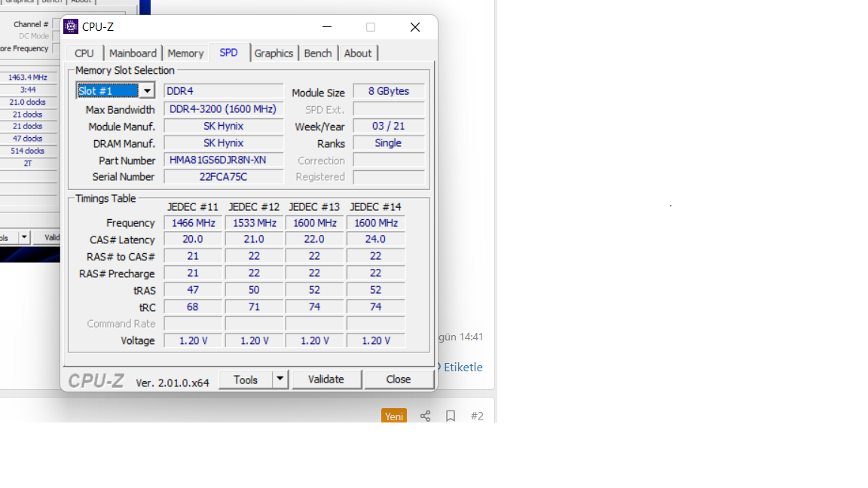This screenshot has width=868, height=488.
Task: Click the tRC value 68
Action: click(193, 307)
